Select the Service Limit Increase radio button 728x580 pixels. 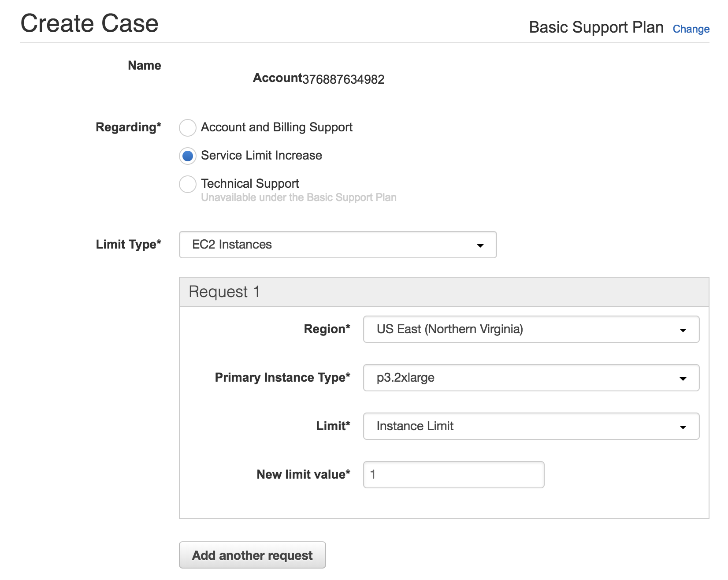pos(188,156)
